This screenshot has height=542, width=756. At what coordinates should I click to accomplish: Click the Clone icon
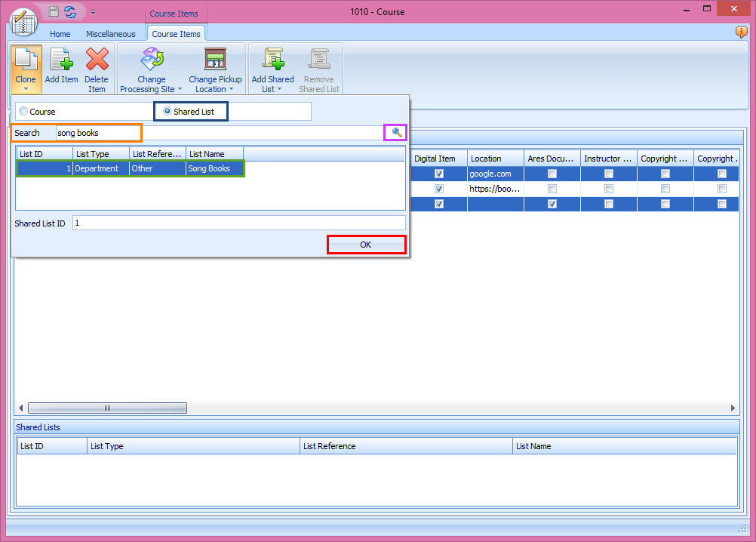click(x=26, y=59)
